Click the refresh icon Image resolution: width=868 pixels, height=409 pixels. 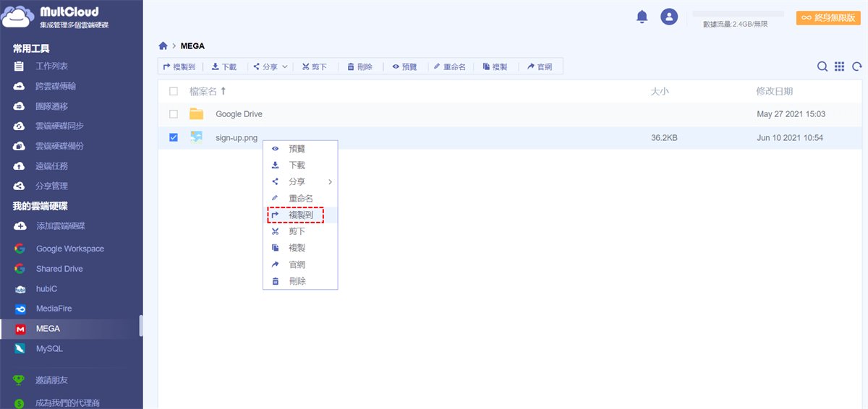(857, 66)
